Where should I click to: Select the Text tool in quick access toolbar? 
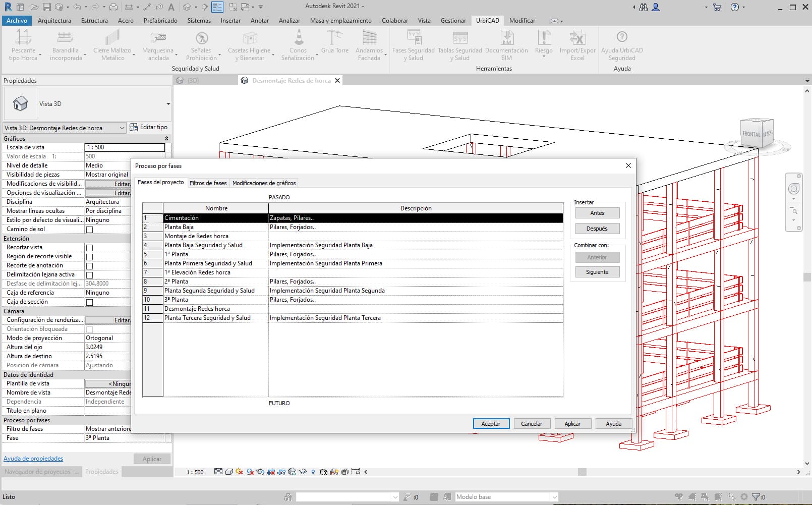coord(171,7)
